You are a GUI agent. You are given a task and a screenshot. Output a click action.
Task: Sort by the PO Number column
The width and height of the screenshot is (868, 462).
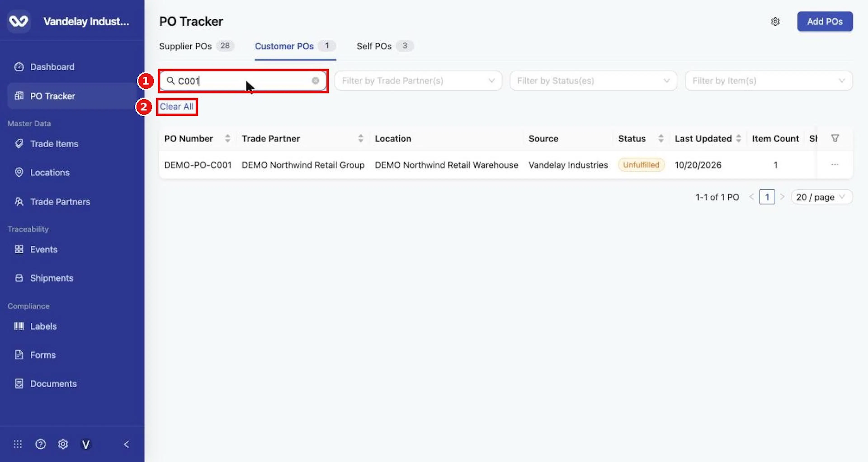(x=227, y=138)
